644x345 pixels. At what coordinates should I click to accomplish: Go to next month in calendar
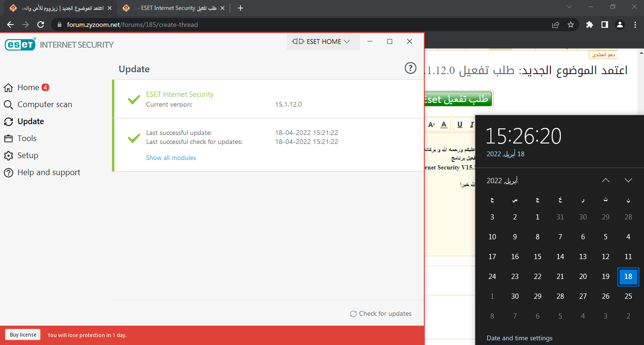[628, 180]
